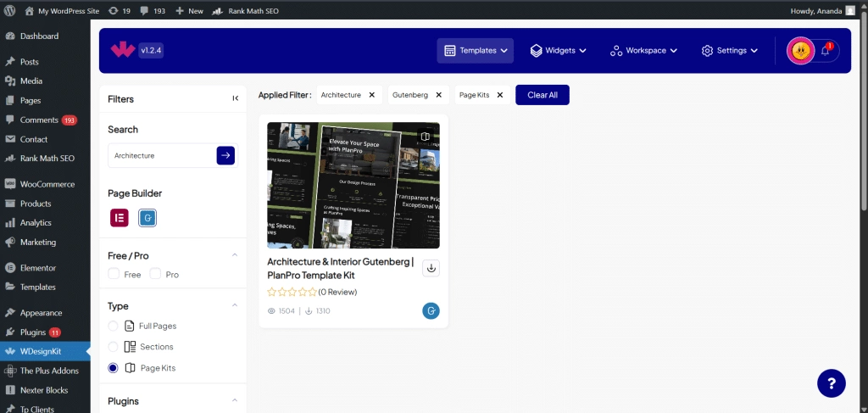Open the Templates dropdown menu
The height and width of the screenshot is (413, 868).
click(475, 50)
